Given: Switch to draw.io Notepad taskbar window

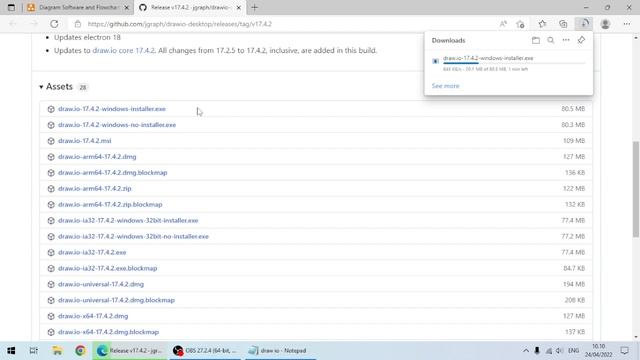Looking at the screenshot, I should (281, 351).
